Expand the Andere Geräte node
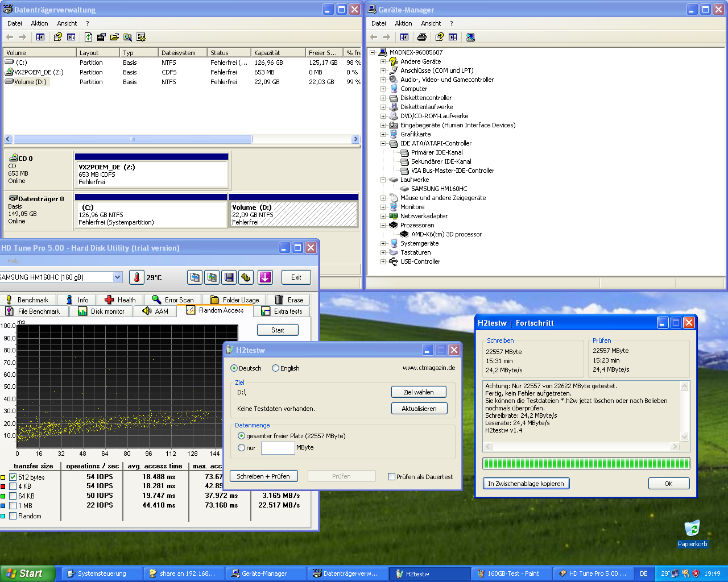Viewport: 728px width, 582px height. [x=383, y=61]
